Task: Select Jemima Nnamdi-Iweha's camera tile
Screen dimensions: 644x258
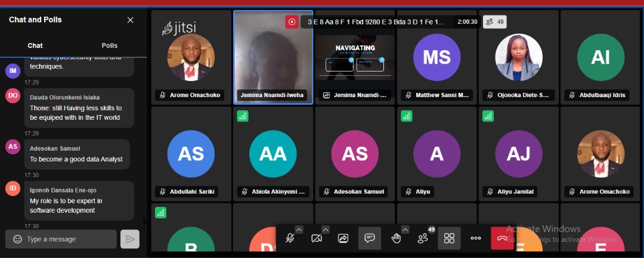Action: pyautogui.click(x=273, y=57)
